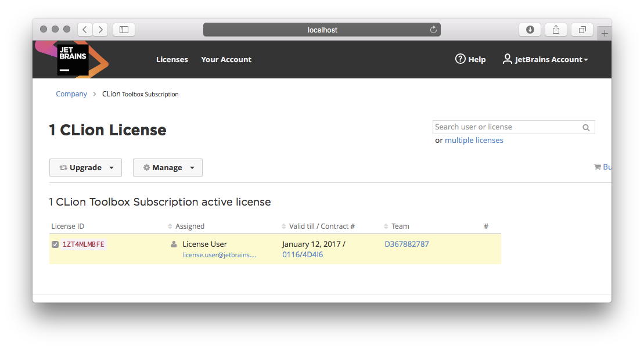
Task: Sort by the Assigned column header
Action: [189, 226]
